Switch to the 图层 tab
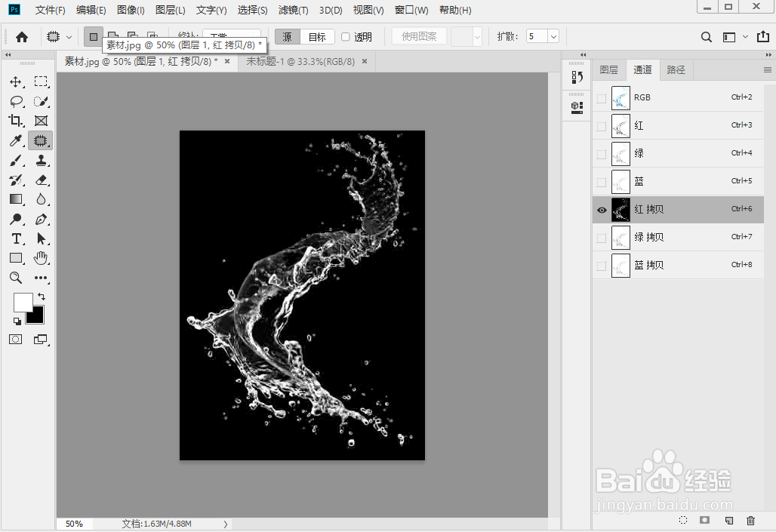This screenshot has height=532, width=776. tap(608, 69)
